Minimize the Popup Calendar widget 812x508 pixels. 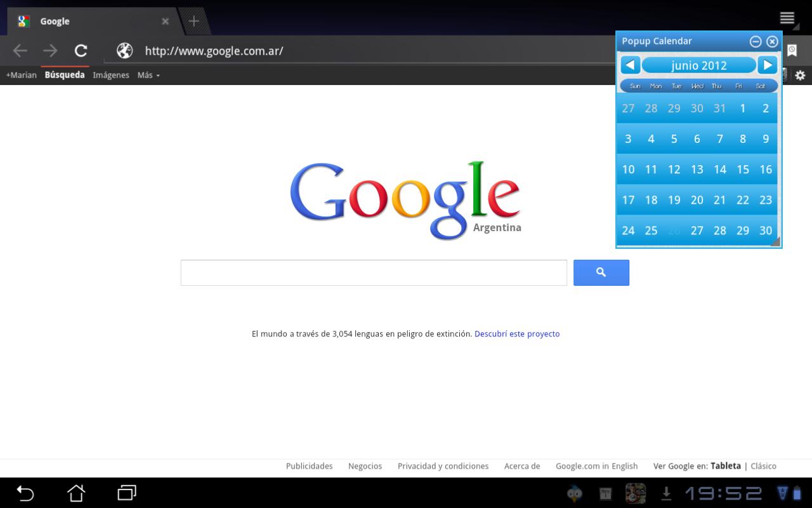click(756, 41)
